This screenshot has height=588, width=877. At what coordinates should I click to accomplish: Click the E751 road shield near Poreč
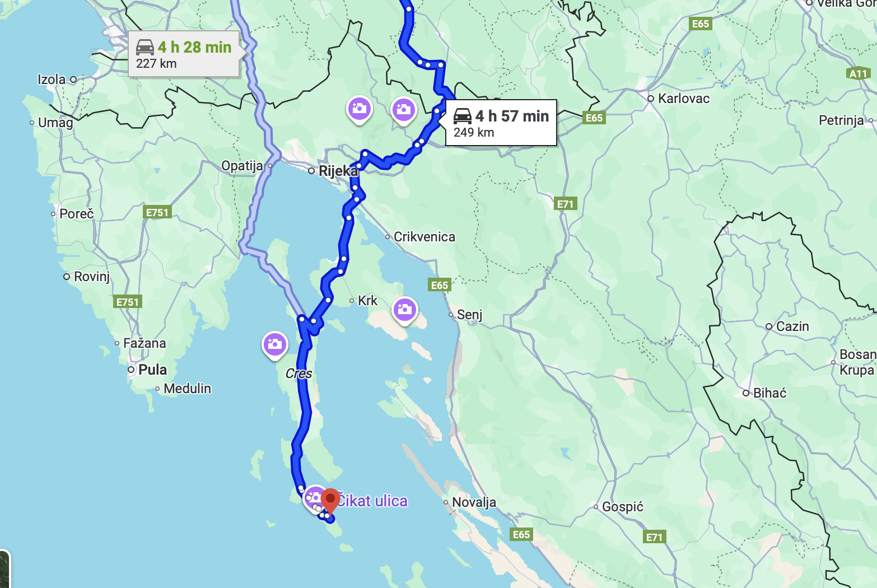[157, 212]
